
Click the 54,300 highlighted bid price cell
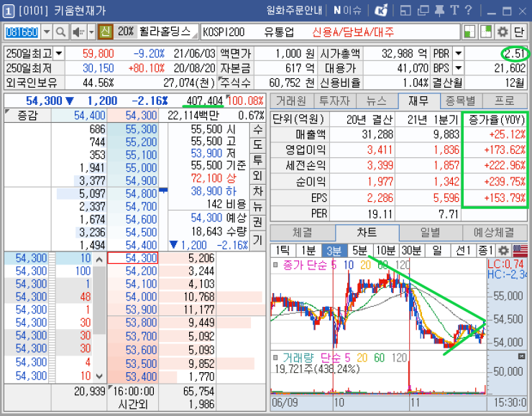tap(133, 258)
